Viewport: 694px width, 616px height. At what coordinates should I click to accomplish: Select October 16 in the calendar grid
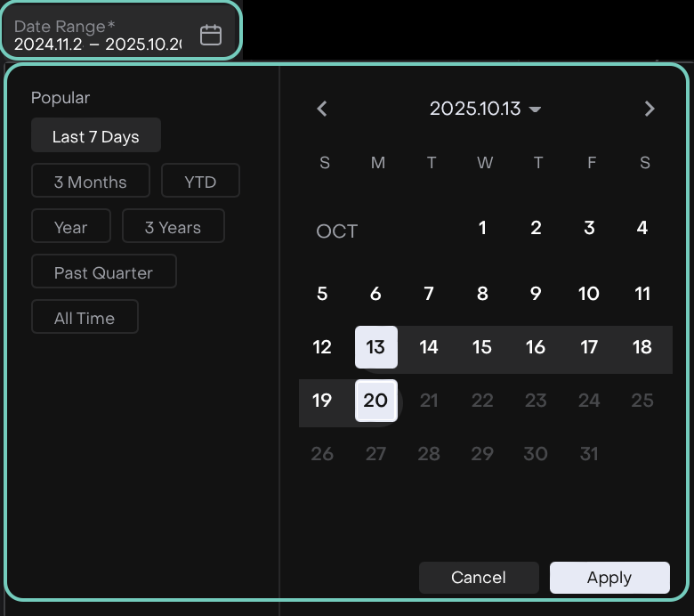[536, 347]
